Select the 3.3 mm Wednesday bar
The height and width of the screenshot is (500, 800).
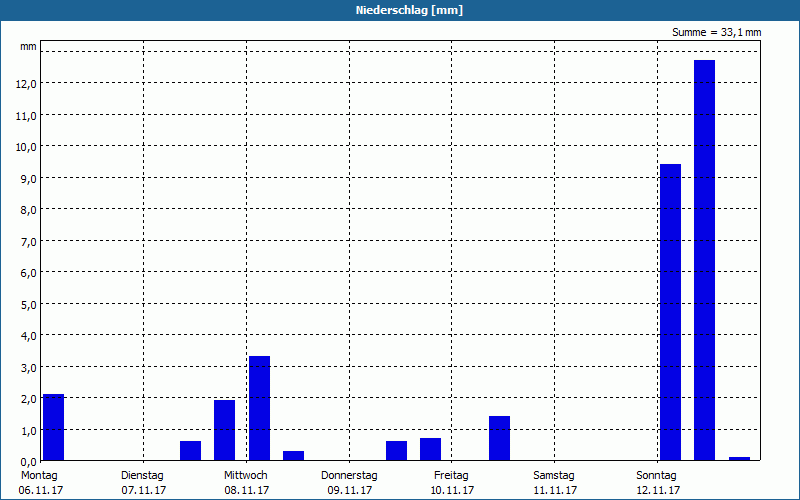click(x=259, y=408)
